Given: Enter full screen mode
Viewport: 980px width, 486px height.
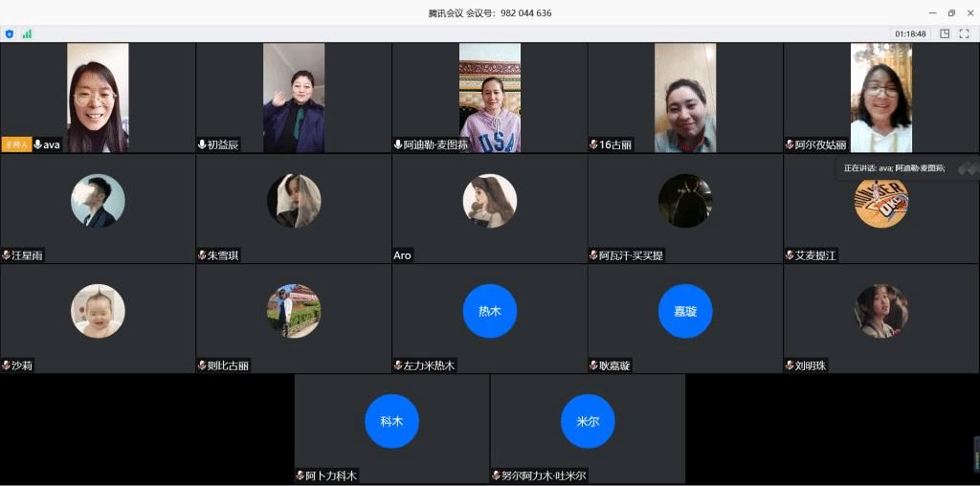Looking at the screenshot, I should click(x=964, y=33).
